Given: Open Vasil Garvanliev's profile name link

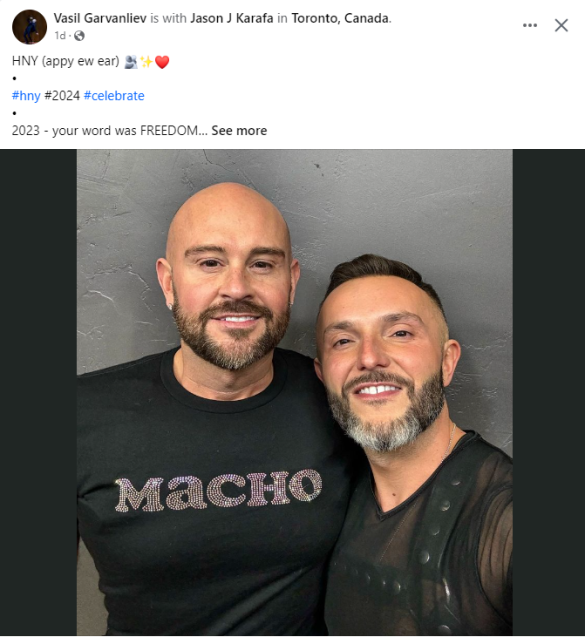Looking at the screenshot, I should 100,18.
